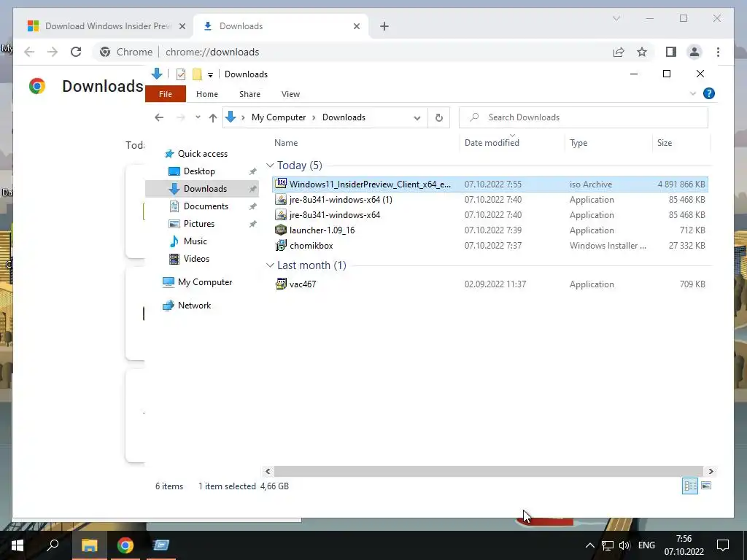Select the vac467 application icon
The width and height of the screenshot is (747, 560).
281,284
